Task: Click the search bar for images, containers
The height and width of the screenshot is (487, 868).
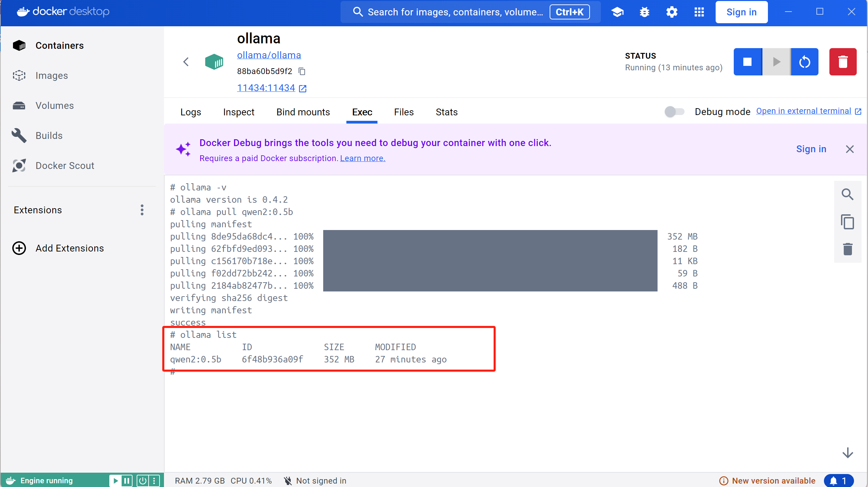Action: (470, 12)
